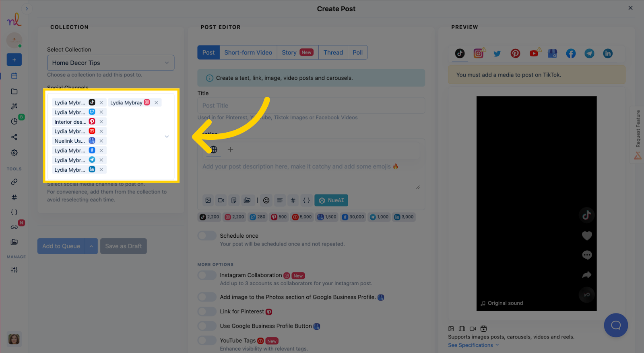Image resolution: width=644 pixels, height=353 pixels.
Task: Open the curly braces tool in sidebar
Action: (14, 212)
